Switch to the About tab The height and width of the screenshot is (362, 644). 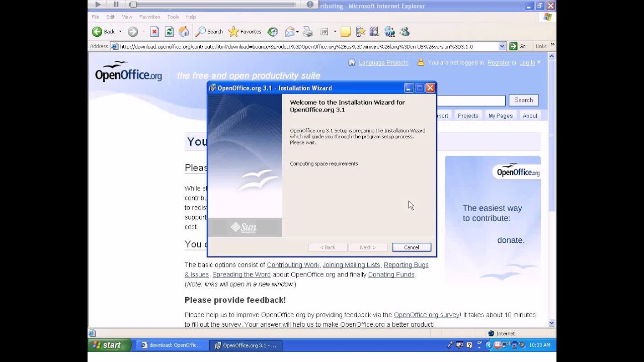[x=530, y=116]
